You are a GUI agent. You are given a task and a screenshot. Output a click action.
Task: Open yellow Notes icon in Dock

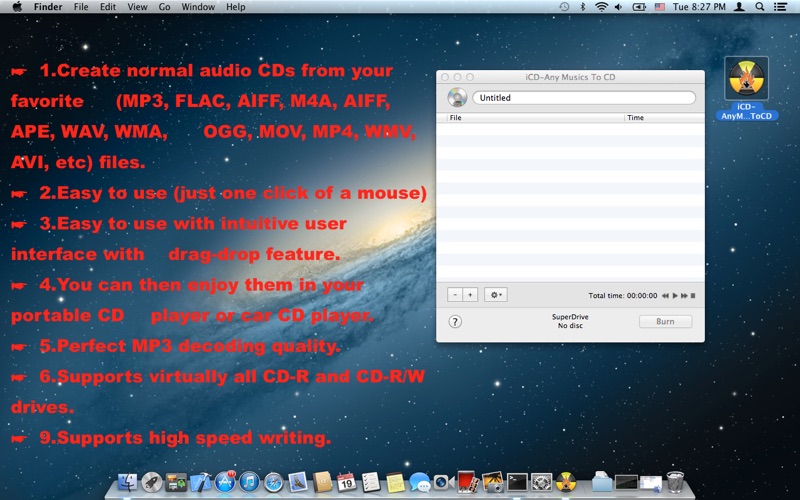[x=395, y=482]
